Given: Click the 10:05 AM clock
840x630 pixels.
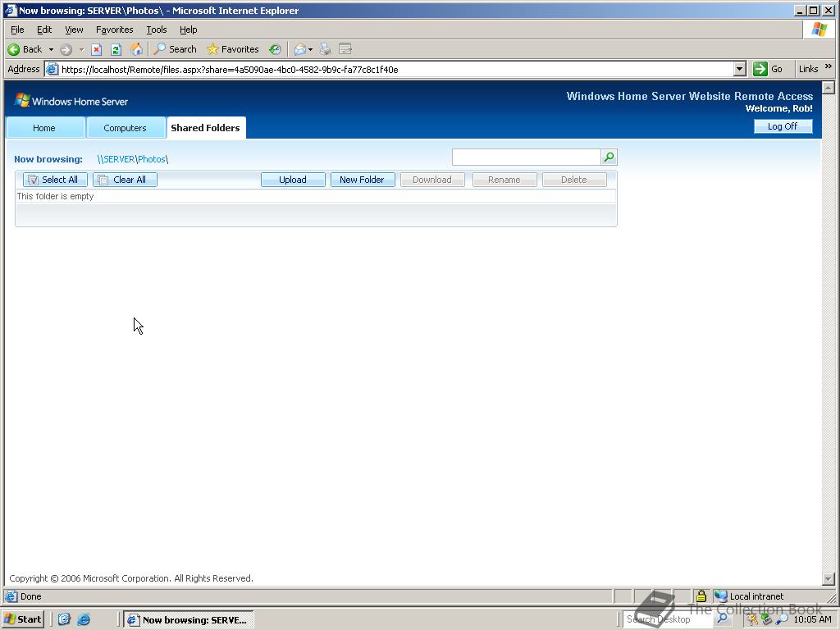Looking at the screenshot, I should click(812, 619).
